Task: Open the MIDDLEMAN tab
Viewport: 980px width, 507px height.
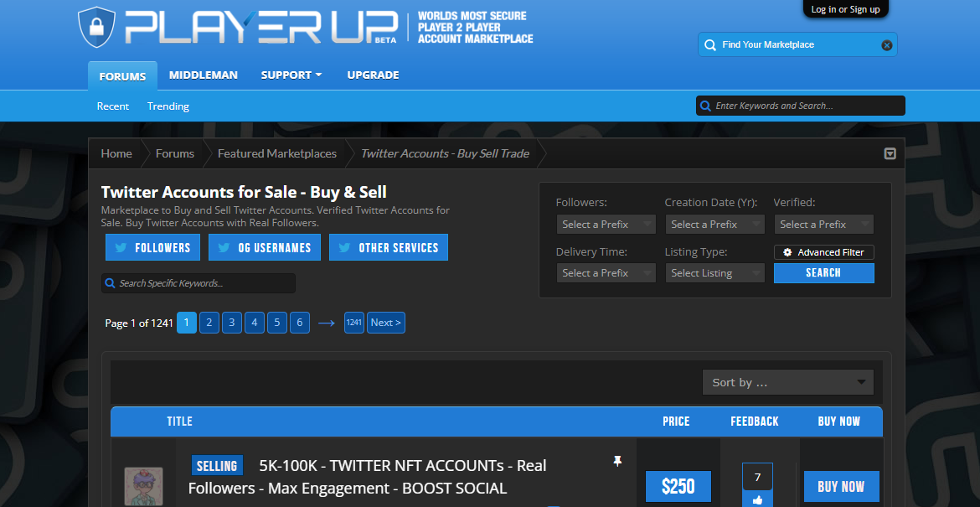Action: [x=204, y=75]
